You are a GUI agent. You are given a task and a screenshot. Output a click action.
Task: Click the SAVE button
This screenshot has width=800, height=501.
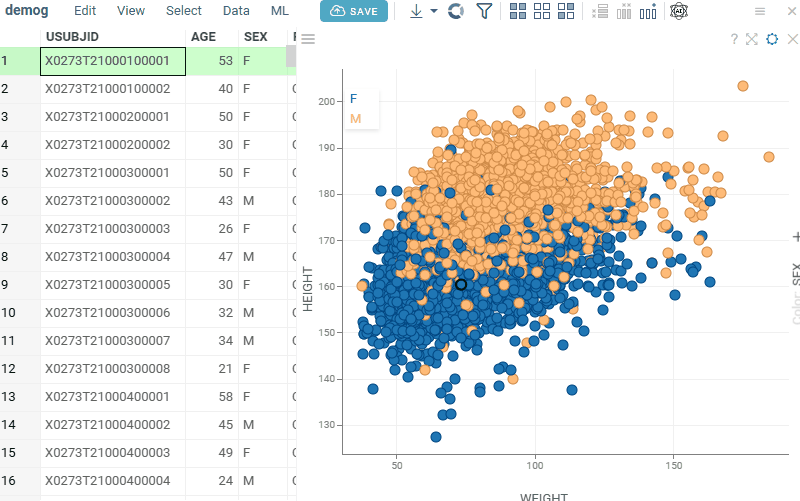click(354, 11)
